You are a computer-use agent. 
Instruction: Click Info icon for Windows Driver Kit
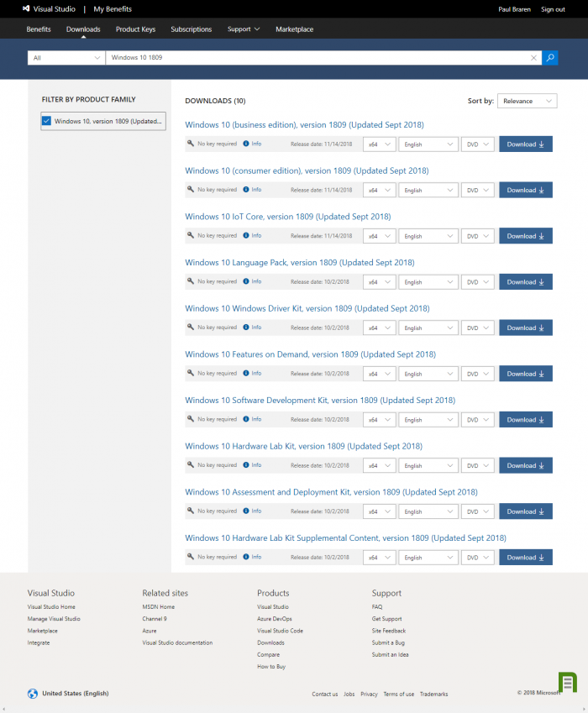tap(246, 328)
